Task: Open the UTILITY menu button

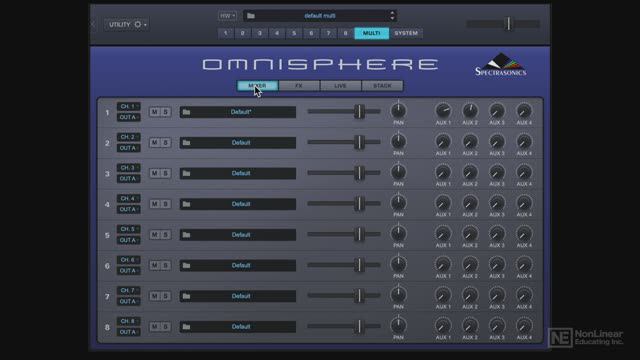Action: (127, 24)
